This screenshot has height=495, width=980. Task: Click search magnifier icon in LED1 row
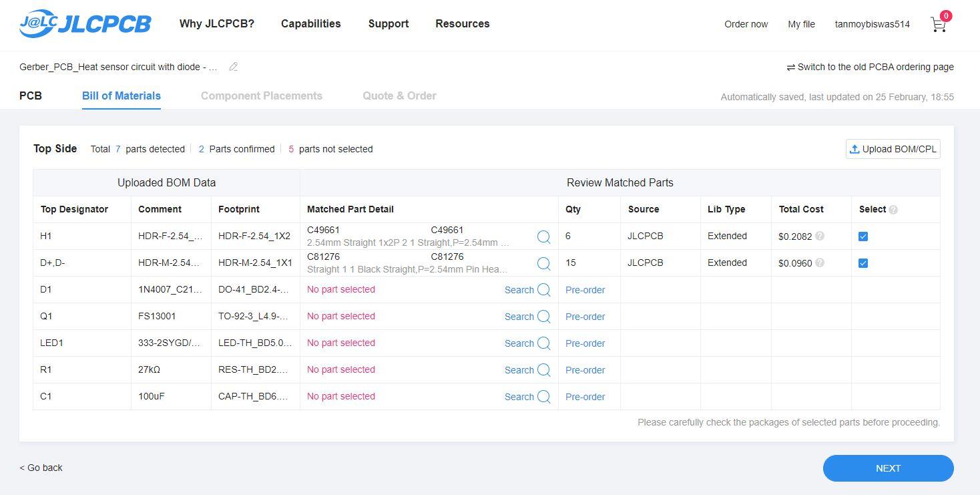[x=544, y=343]
